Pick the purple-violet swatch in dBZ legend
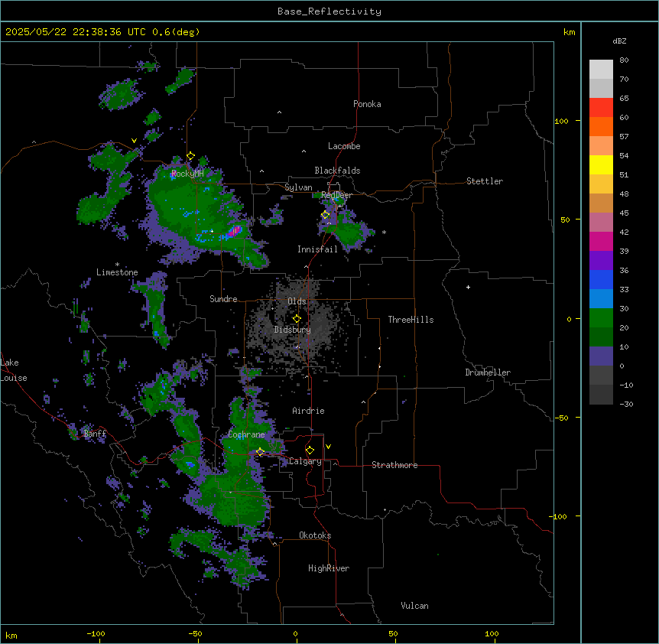Viewport: 659px width, 644px height. pyautogui.click(x=601, y=260)
